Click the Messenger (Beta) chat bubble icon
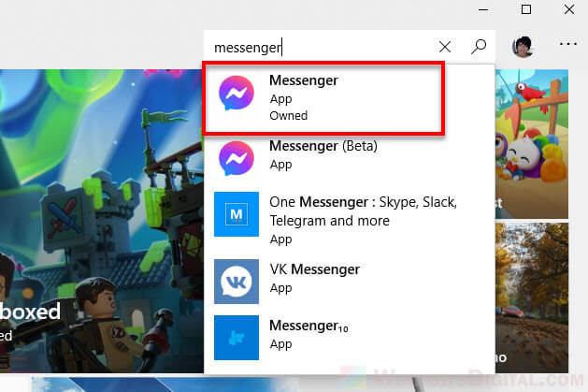Image resolution: width=588 pixels, height=392 pixels. pyautogui.click(x=237, y=158)
